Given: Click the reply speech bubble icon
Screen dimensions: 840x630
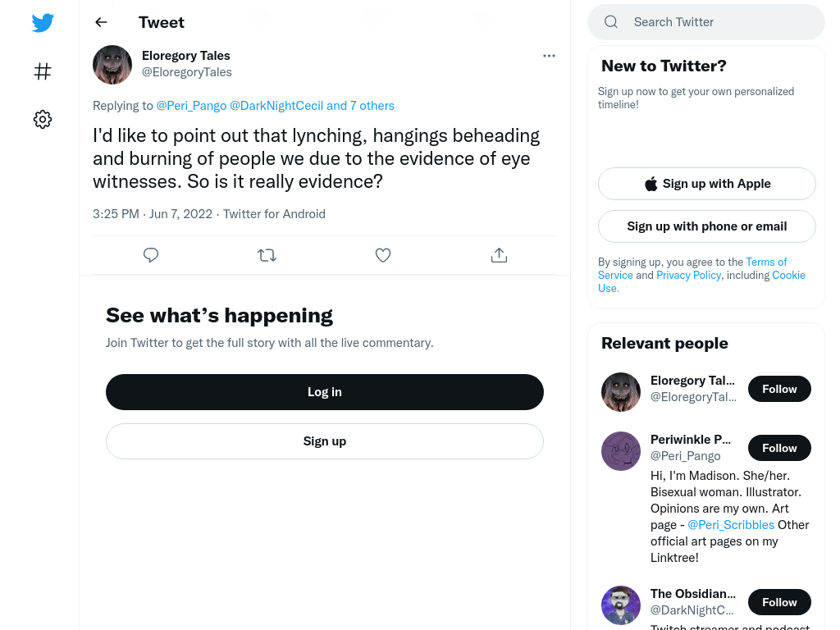Looking at the screenshot, I should [151, 255].
